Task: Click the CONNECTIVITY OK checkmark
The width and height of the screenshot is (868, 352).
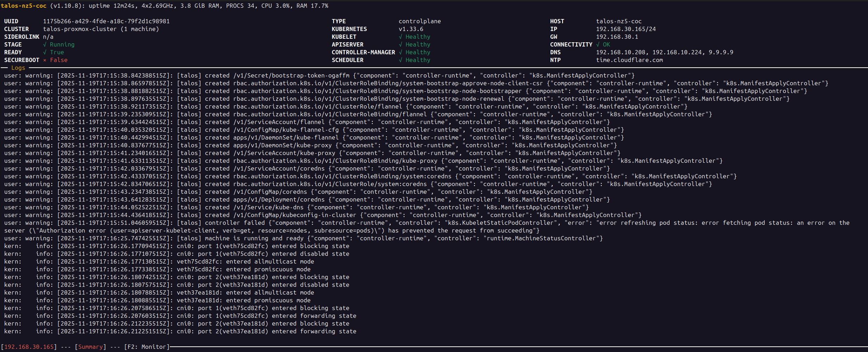Action: pyautogui.click(x=598, y=44)
